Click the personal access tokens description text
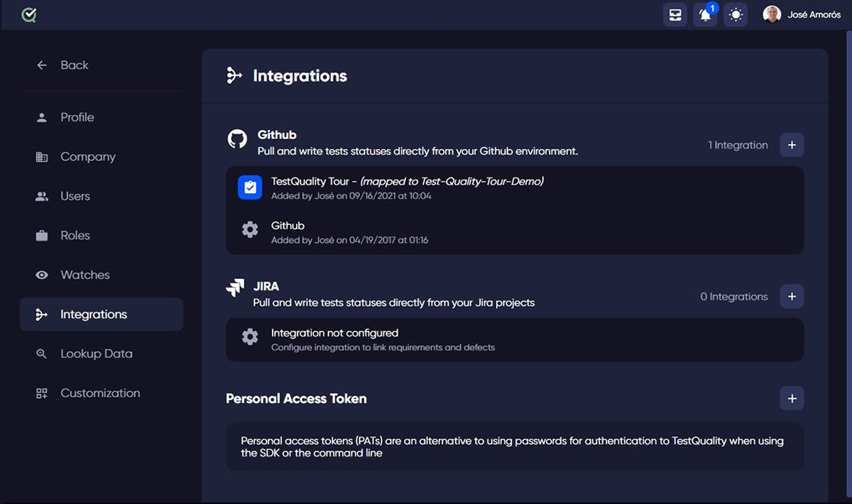This screenshot has height=504, width=852. pos(513,447)
